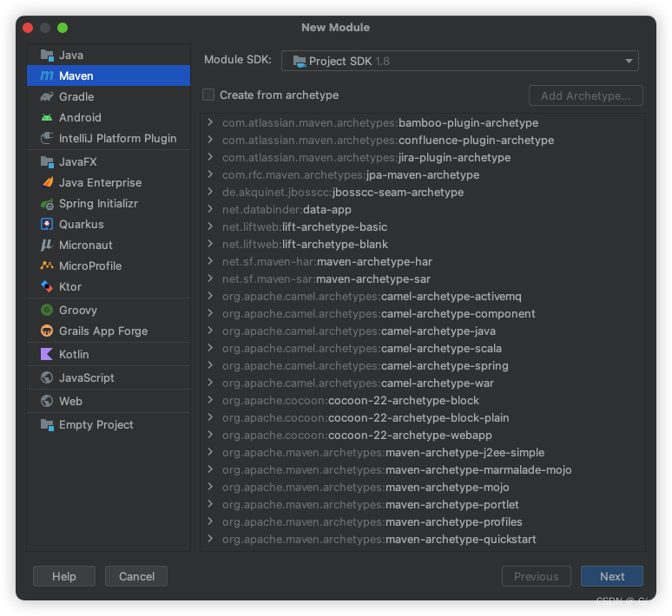
Task: Select cocoon-22-archetype-block-plain row
Action: click(x=423, y=417)
